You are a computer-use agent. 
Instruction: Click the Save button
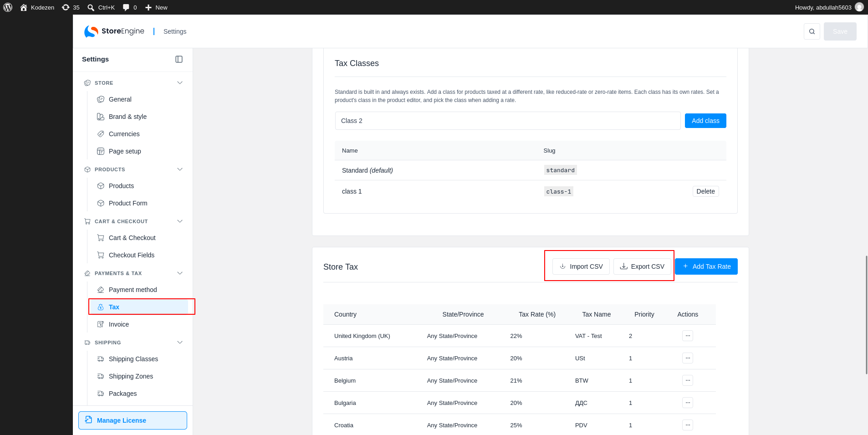click(x=840, y=31)
